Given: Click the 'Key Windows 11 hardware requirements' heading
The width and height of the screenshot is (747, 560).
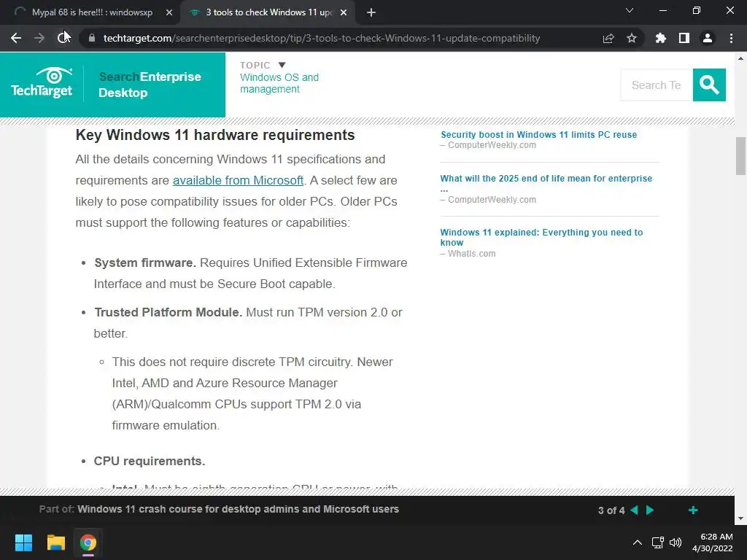Looking at the screenshot, I should [215, 135].
